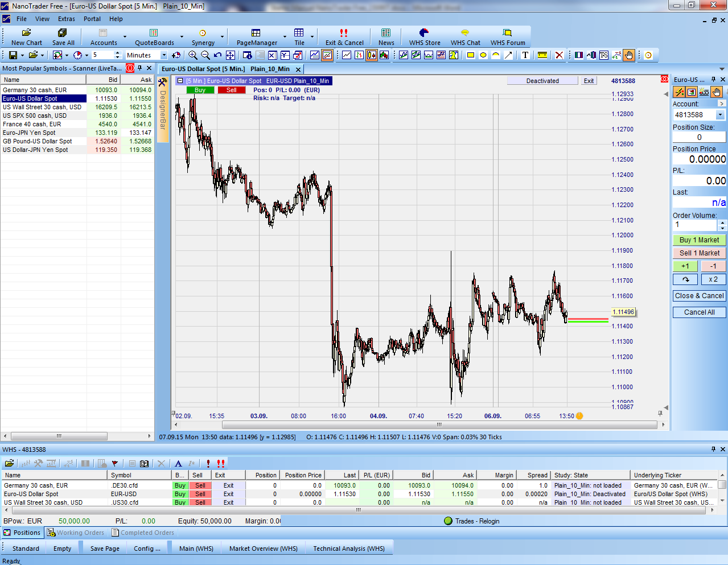728x565 pixels.
Task: Switch to the Working Orders tab
Action: click(x=76, y=533)
